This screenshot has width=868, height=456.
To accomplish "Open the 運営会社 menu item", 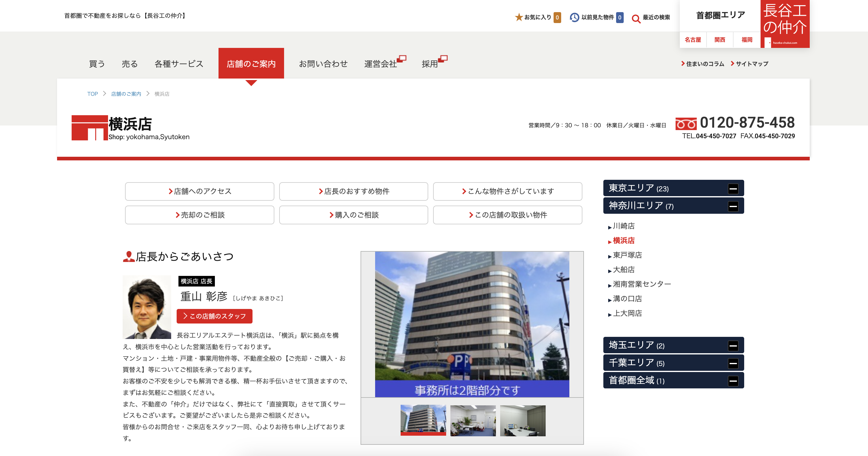I will pyautogui.click(x=380, y=64).
